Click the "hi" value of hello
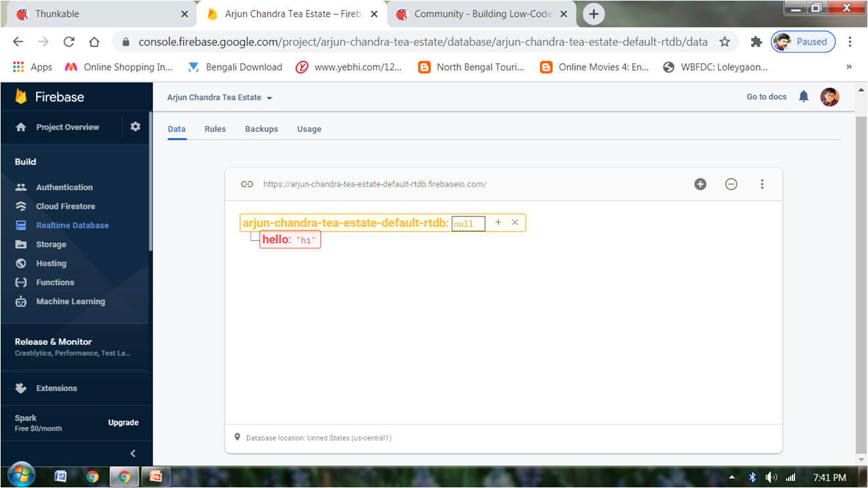 point(306,241)
